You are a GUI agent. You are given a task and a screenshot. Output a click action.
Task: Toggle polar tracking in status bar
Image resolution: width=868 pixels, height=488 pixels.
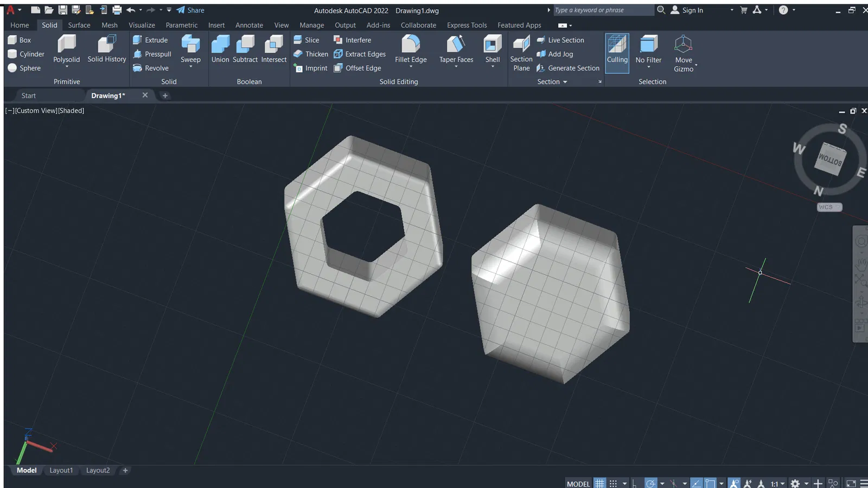click(651, 483)
